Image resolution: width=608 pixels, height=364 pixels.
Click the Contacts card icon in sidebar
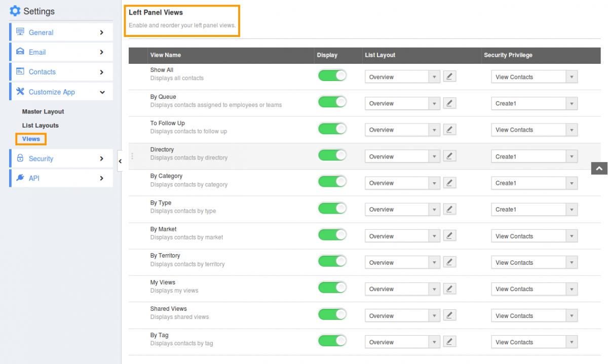click(20, 71)
